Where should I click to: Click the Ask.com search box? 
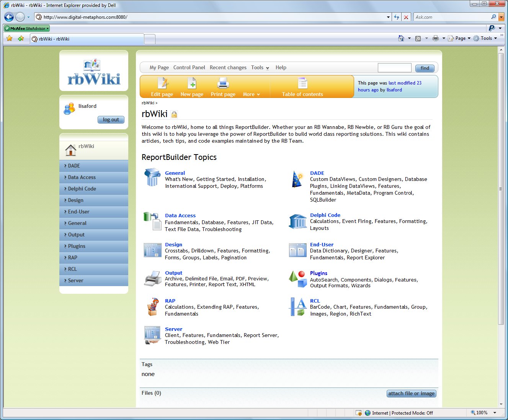(452, 17)
